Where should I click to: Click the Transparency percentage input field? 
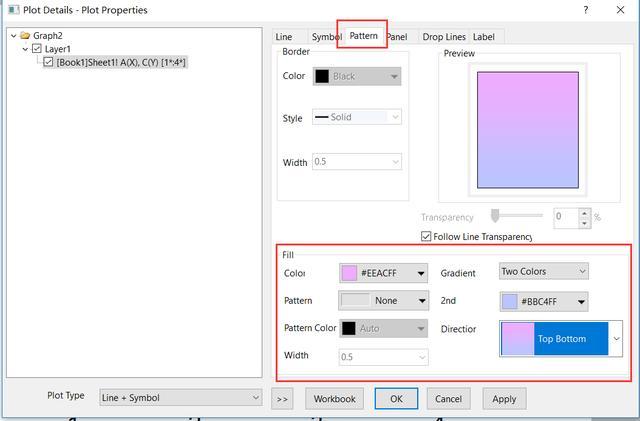566,216
